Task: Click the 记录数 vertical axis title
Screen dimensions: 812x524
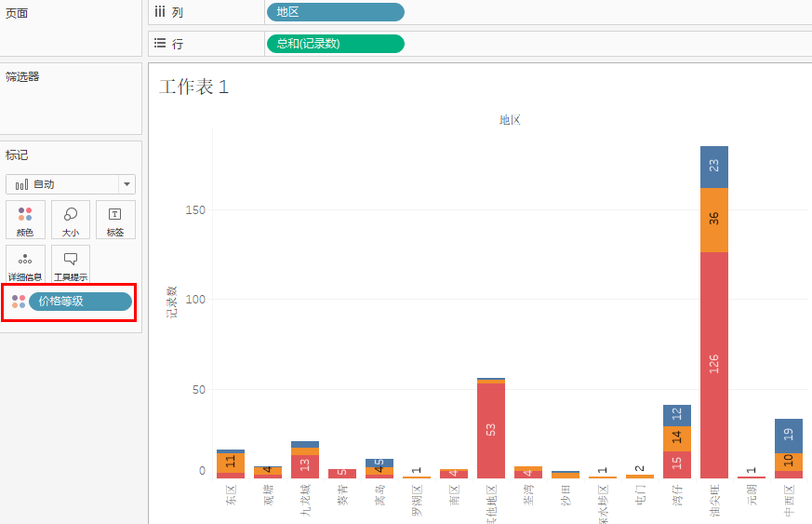Action: [x=171, y=302]
